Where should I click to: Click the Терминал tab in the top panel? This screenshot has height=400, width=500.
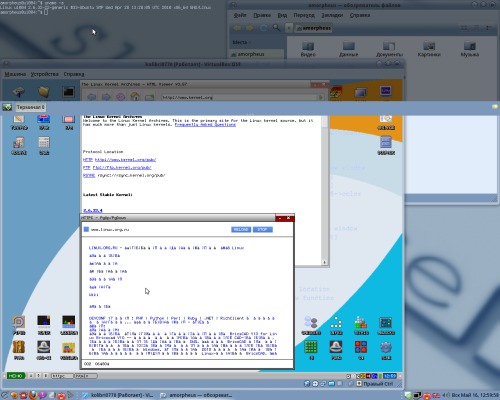[x=30, y=107]
